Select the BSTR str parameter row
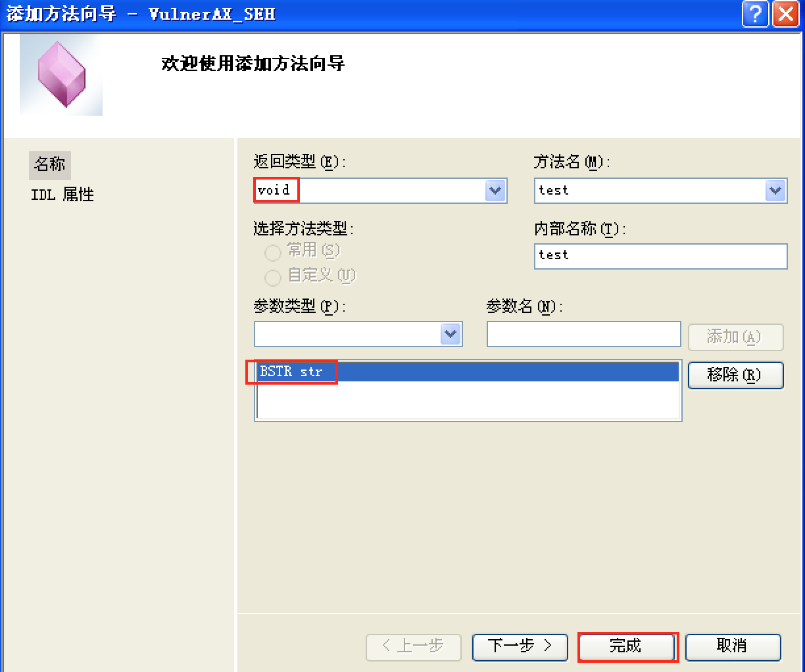805x672 pixels. [468, 372]
